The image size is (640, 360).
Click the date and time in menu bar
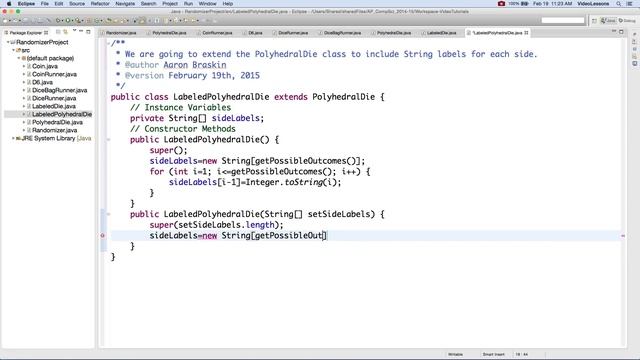552,4
